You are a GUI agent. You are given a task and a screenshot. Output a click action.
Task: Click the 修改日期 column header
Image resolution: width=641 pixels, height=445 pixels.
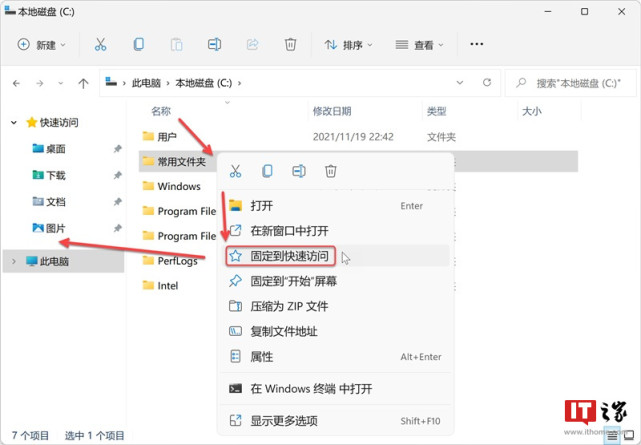point(332,111)
